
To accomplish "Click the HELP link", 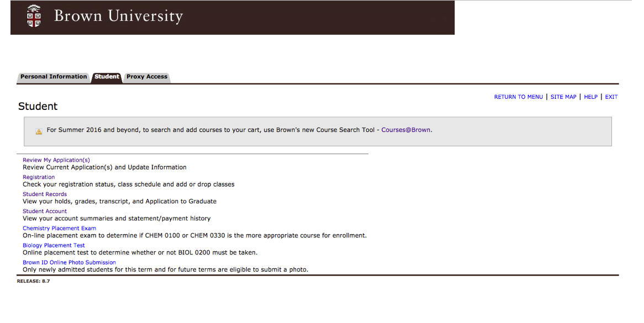I will (x=590, y=97).
